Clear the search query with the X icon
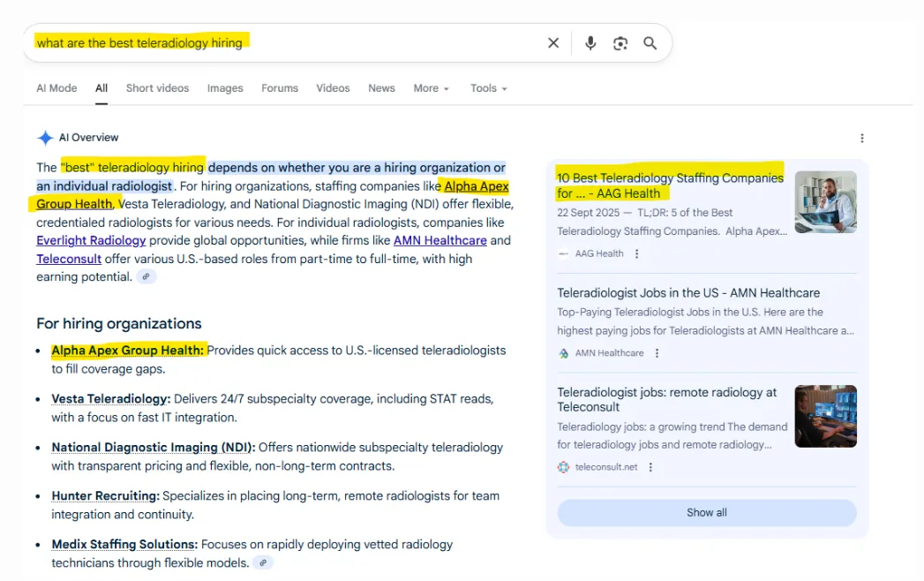This screenshot has width=924, height=581. (552, 43)
